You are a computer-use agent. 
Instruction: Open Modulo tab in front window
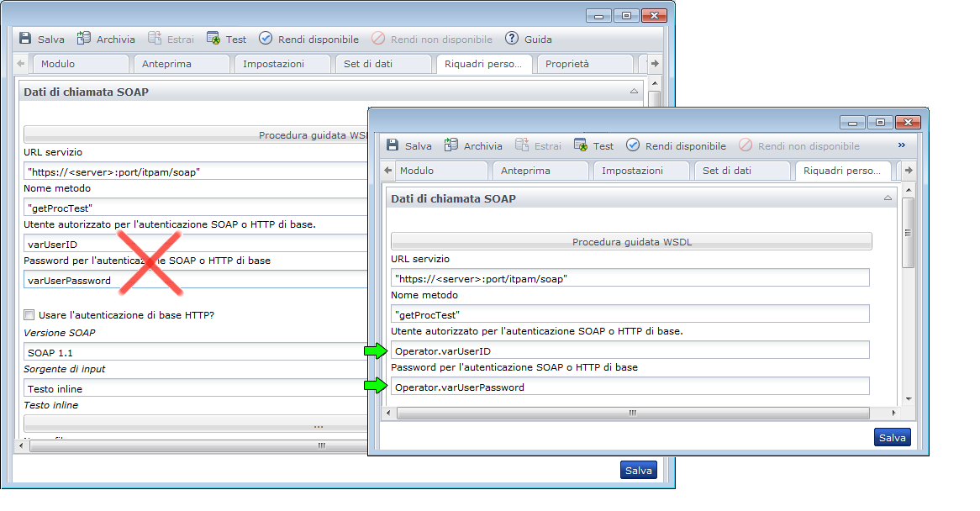(x=440, y=171)
